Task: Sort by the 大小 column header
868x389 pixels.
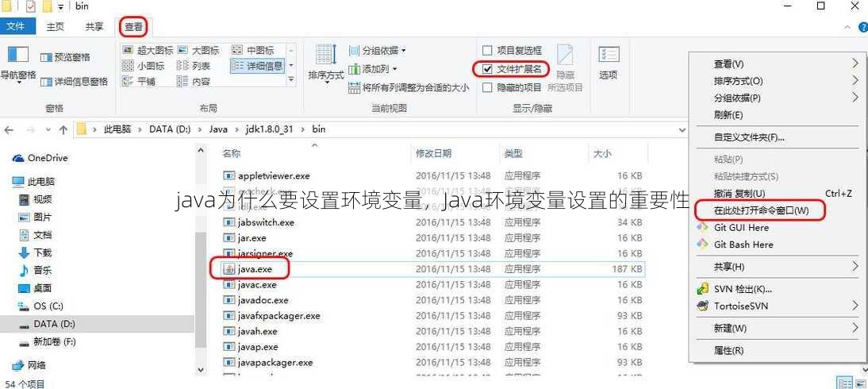Action: [x=602, y=153]
